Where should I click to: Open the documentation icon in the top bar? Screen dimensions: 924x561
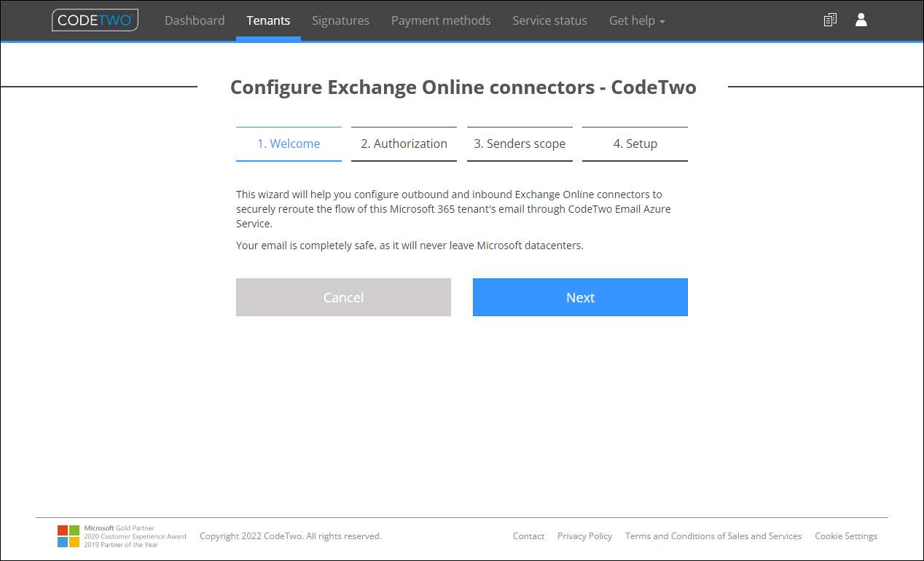[x=830, y=20]
